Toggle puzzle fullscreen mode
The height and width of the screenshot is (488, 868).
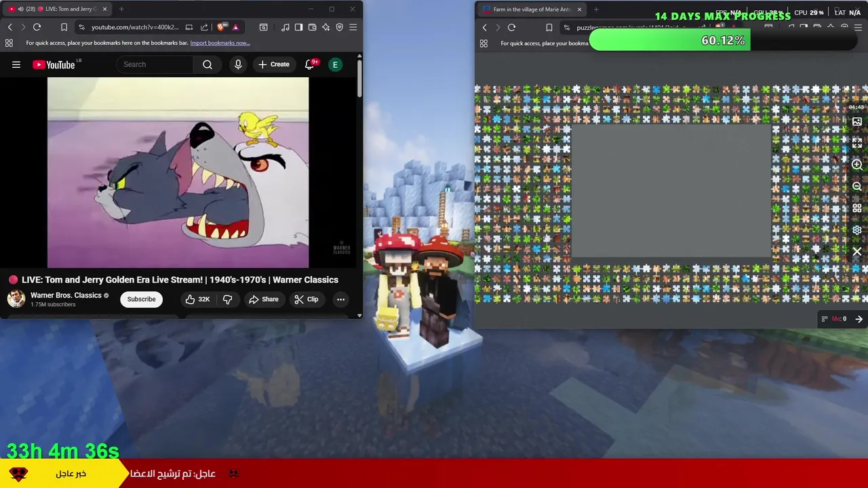[x=857, y=143]
